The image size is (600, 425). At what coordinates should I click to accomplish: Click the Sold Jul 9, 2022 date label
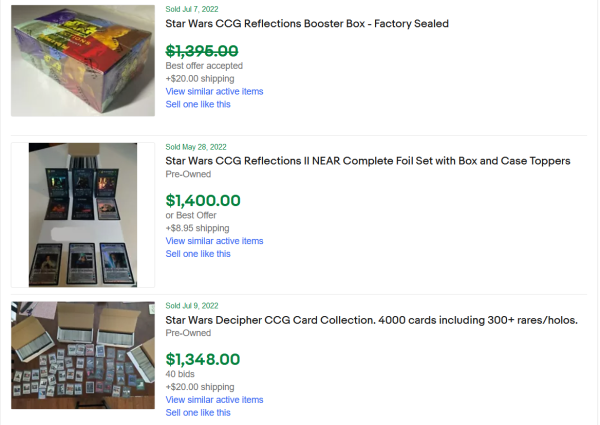click(191, 305)
